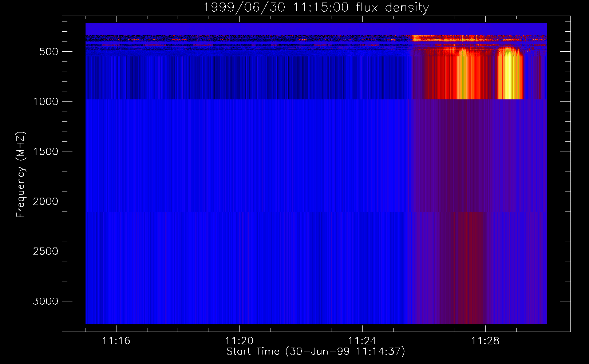
Task: Click the 1500 frequency tick label
Action: tap(46, 151)
